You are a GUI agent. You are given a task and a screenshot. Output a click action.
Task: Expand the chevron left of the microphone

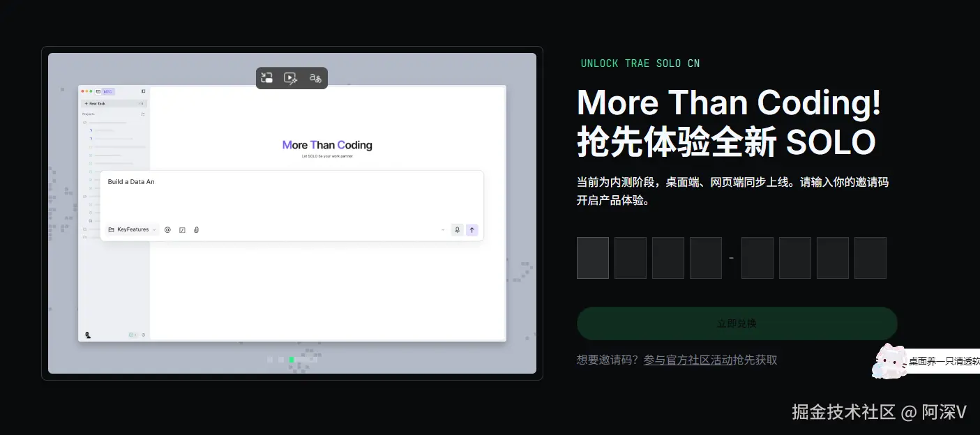coord(443,230)
